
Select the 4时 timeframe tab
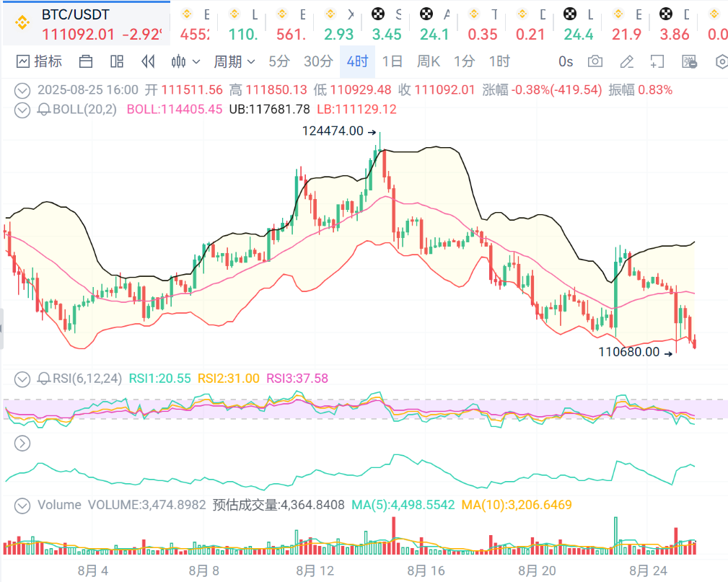pyautogui.click(x=357, y=61)
